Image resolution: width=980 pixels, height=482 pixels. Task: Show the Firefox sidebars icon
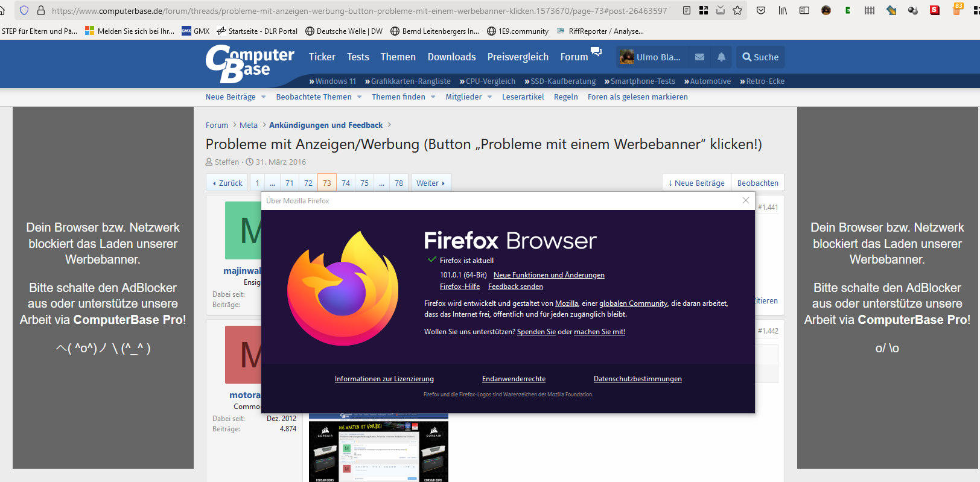(804, 10)
